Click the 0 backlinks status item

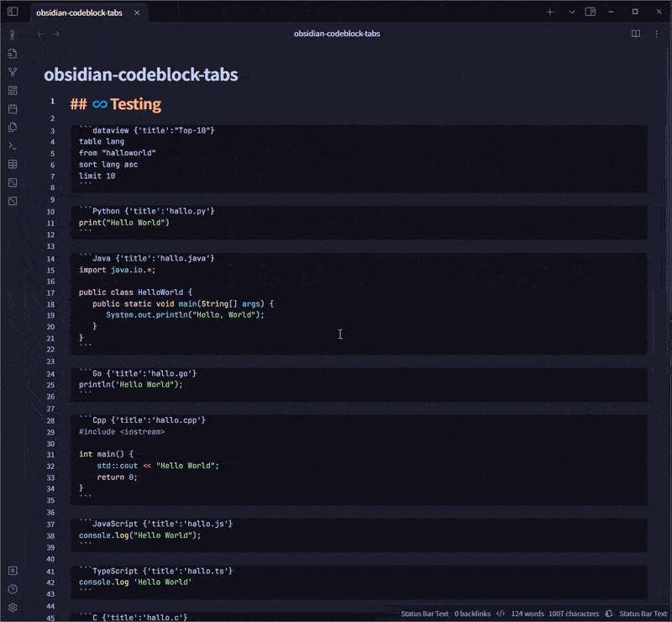[x=472, y=614]
